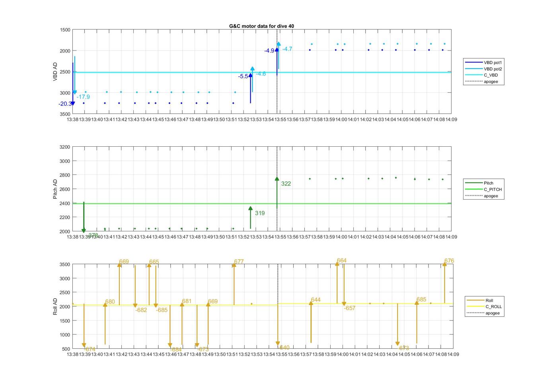
Task: Click the '319' pitch annotation
Action: click(x=260, y=213)
